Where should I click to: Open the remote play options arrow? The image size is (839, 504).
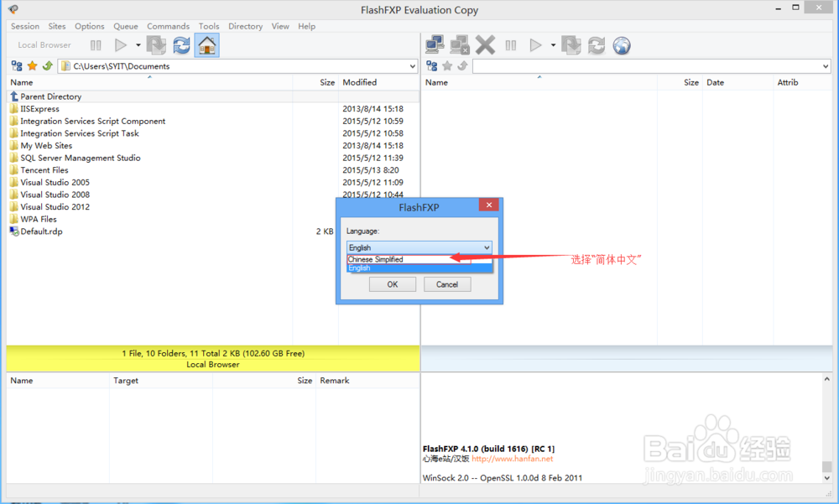[x=553, y=45]
